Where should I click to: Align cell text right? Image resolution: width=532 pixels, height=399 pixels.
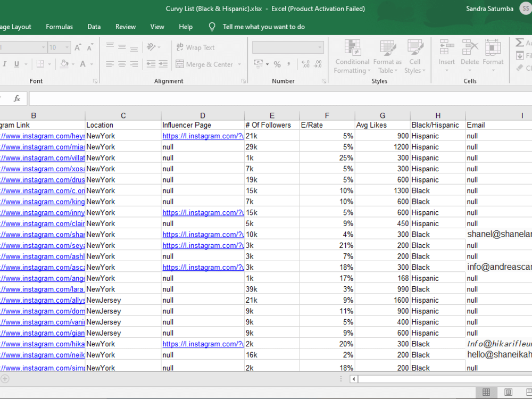pos(135,64)
